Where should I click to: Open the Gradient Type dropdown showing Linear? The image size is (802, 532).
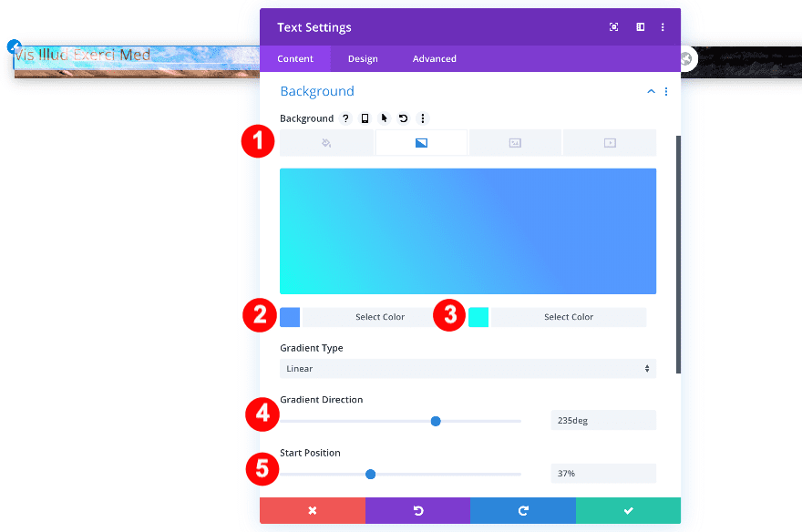pos(468,368)
